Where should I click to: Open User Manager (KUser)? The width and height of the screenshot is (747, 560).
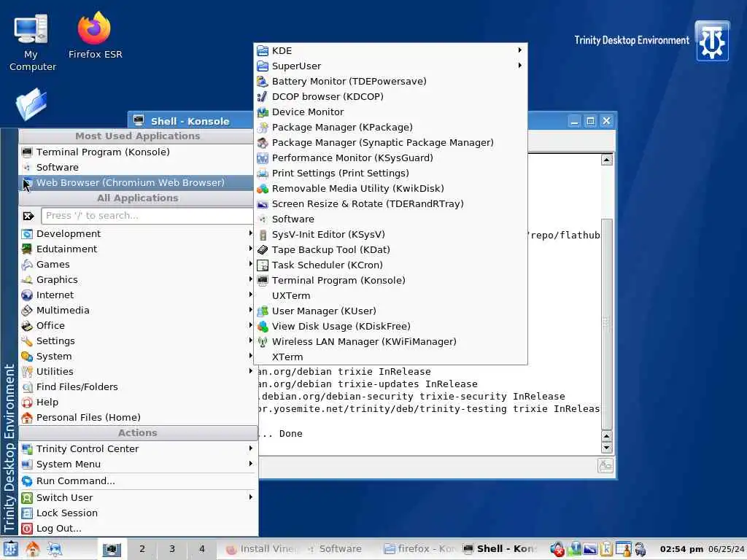[390, 311]
